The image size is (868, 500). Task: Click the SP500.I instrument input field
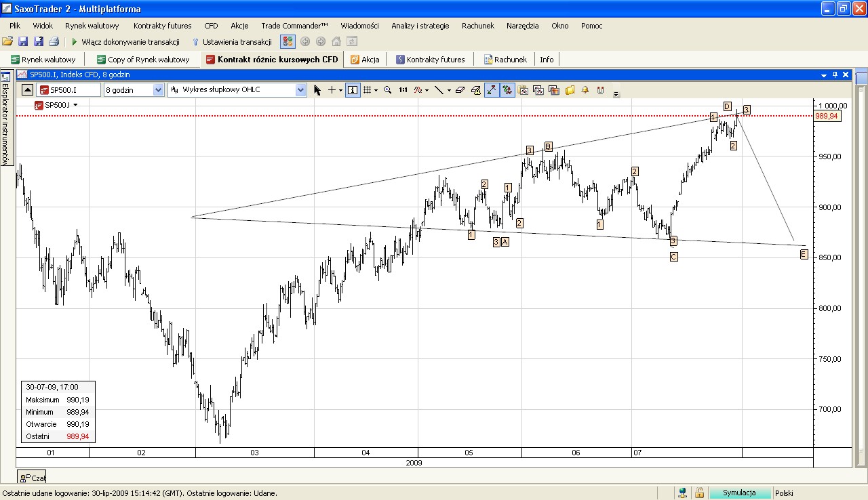pyautogui.click(x=69, y=90)
